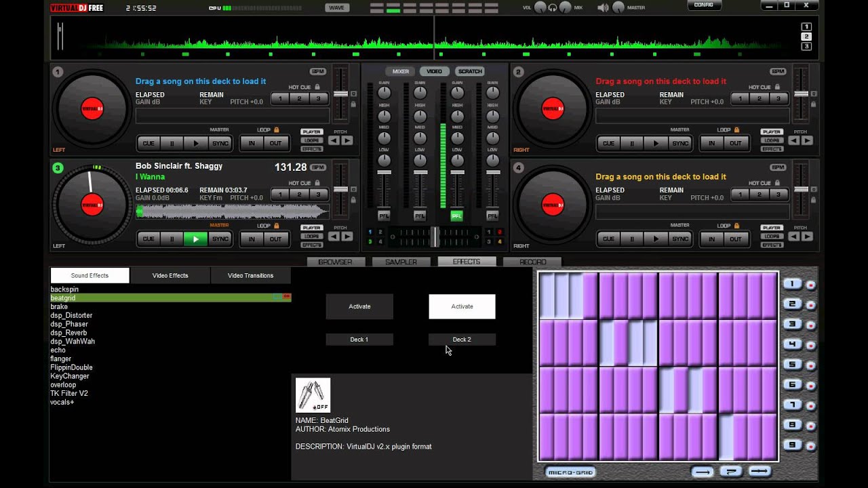Screen dimensions: 868x488
Task: Hit CUE on deck 2
Action: point(608,143)
